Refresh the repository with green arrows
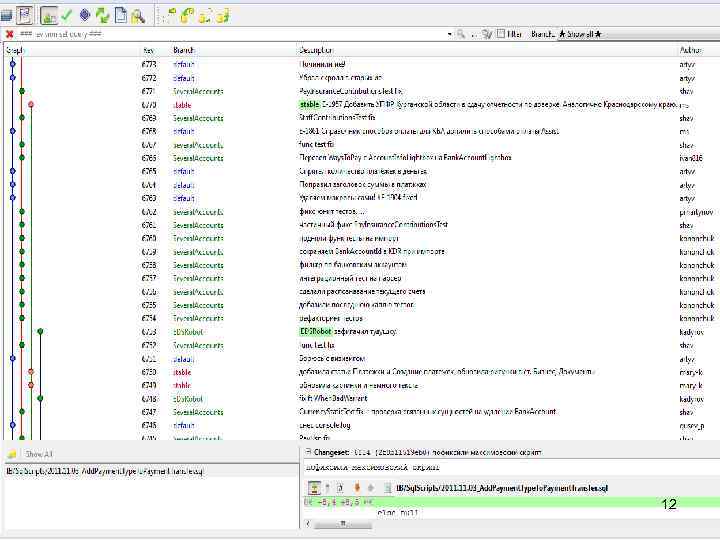 pyautogui.click(x=102, y=16)
